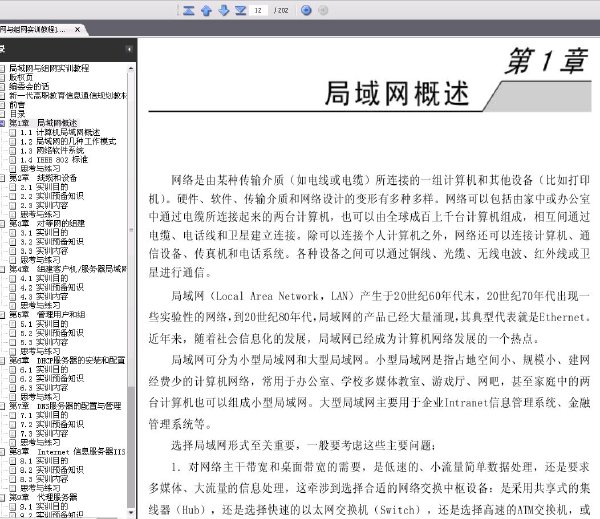Select bookmark 第8章 Internet 信息服务器IIS
The width and height of the screenshot is (600, 519).
67,452
